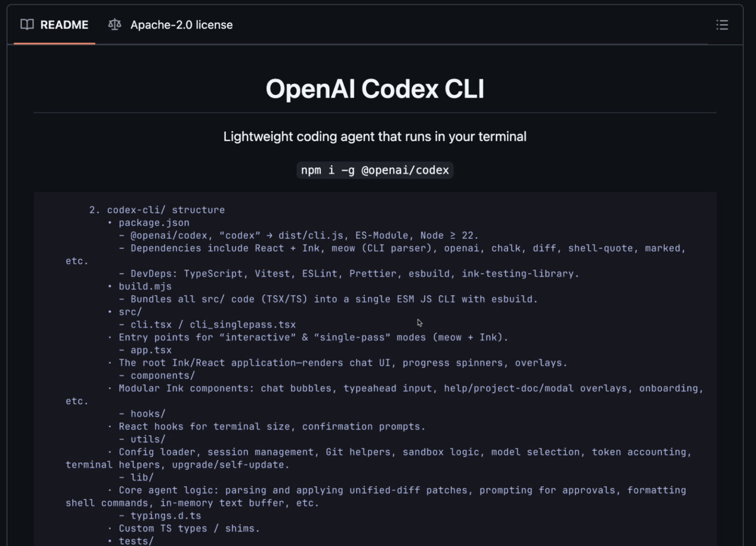This screenshot has height=546, width=756.
Task: Open the Apache-2.0 license tab
Action: 181,25
